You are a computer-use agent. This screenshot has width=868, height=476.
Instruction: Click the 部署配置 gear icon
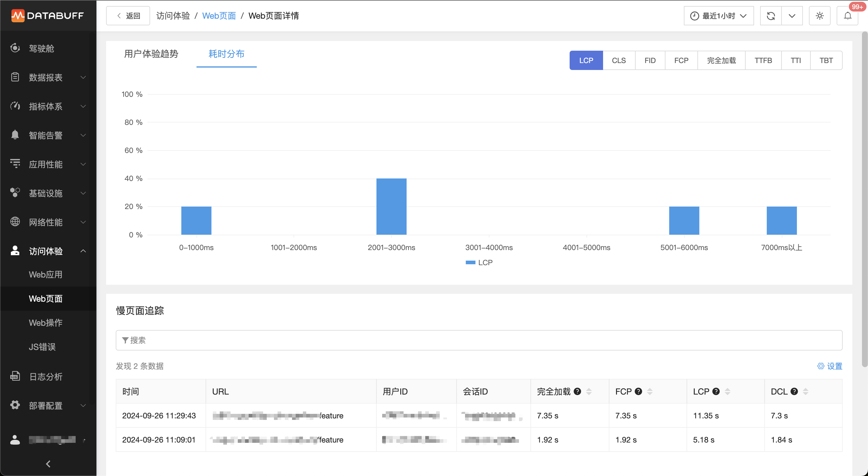click(15, 405)
